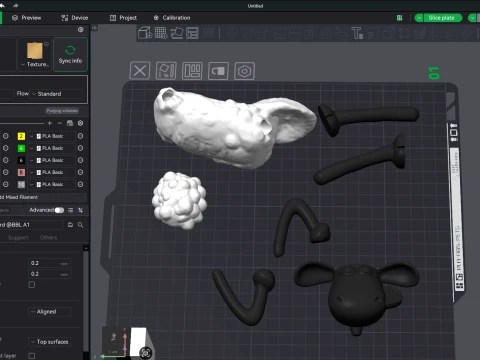Screen dimensions: 480x360
Task: Click the first 0.2 mm input field
Action: pyautogui.click(x=49, y=263)
